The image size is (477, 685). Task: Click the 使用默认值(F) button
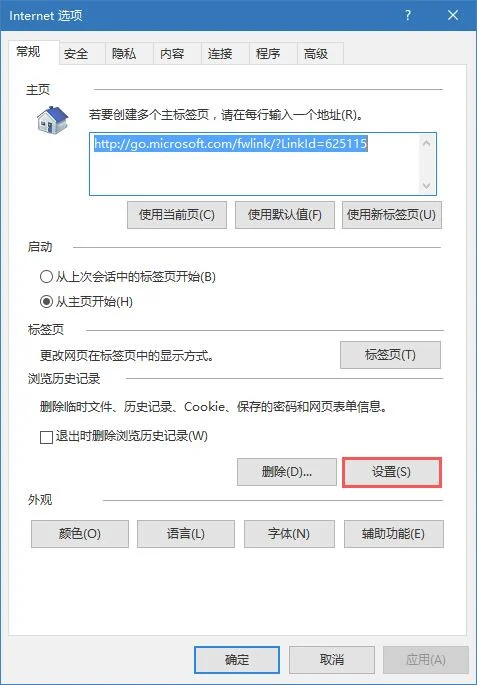pyautogui.click(x=285, y=214)
